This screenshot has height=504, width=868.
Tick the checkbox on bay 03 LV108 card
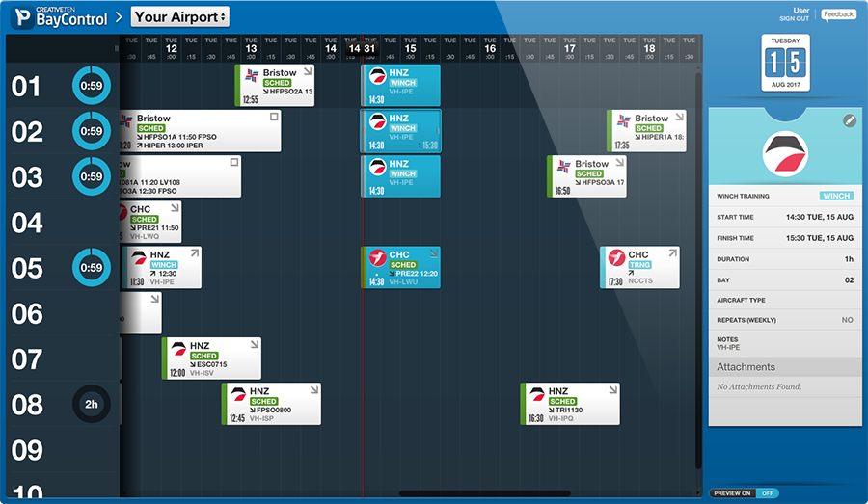(x=234, y=162)
